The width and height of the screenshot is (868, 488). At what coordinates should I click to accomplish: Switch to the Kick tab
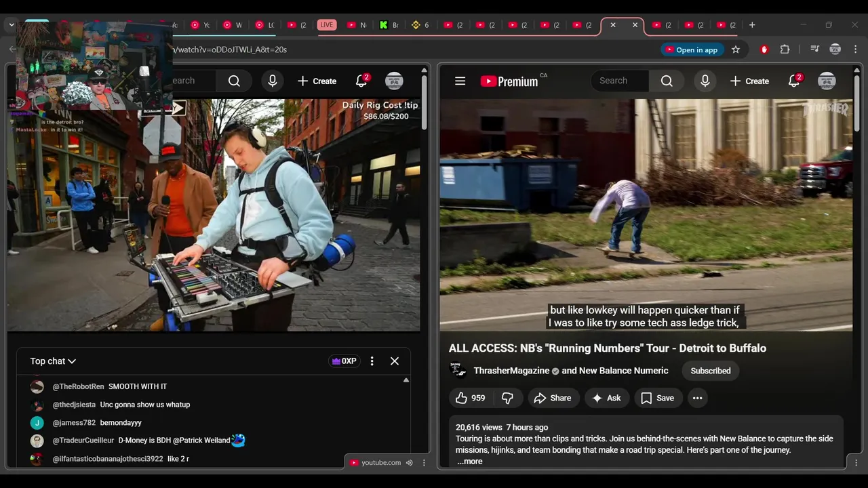tap(389, 25)
